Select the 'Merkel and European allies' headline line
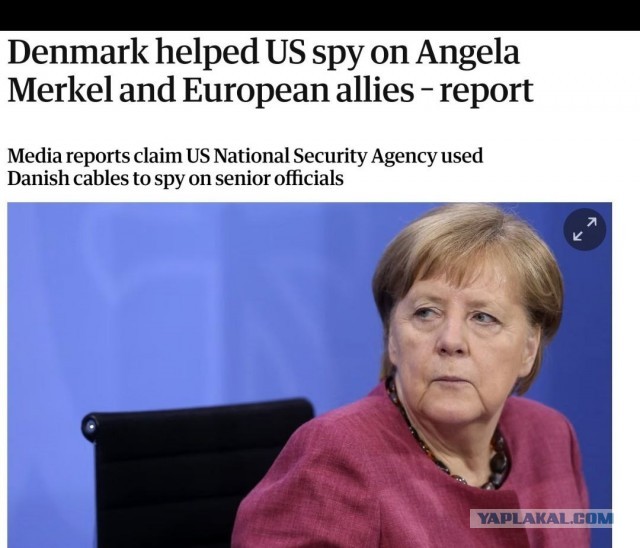640x548 pixels. coord(270,90)
